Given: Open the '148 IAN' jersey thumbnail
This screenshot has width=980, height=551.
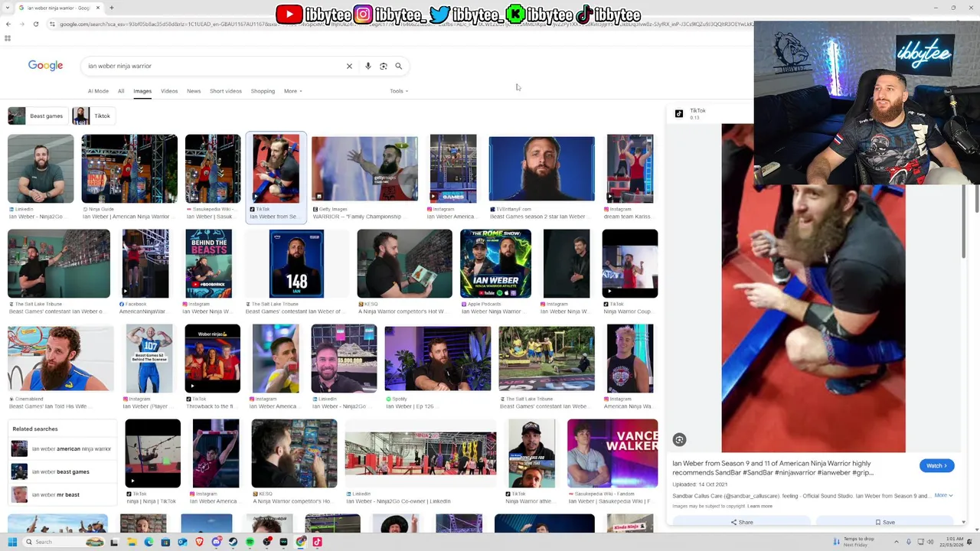Looking at the screenshot, I should [296, 263].
